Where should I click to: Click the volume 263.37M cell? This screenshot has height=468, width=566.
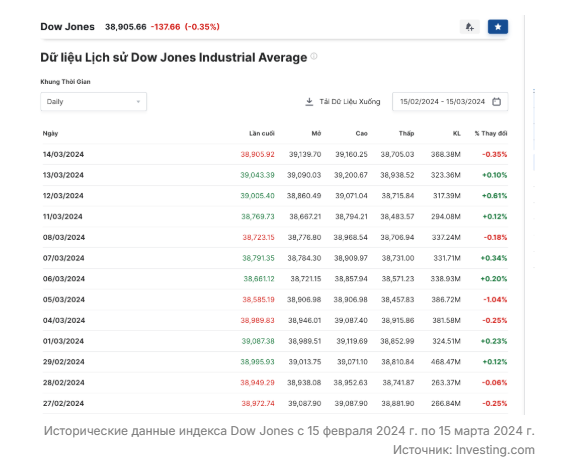coord(446,382)
